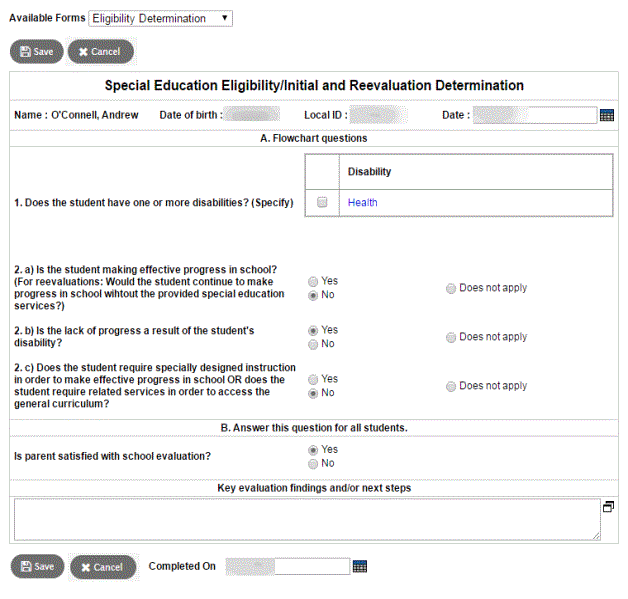The image size is (628, 599).
Task: Click the top Save button
Action: click(x=36, y=51)
